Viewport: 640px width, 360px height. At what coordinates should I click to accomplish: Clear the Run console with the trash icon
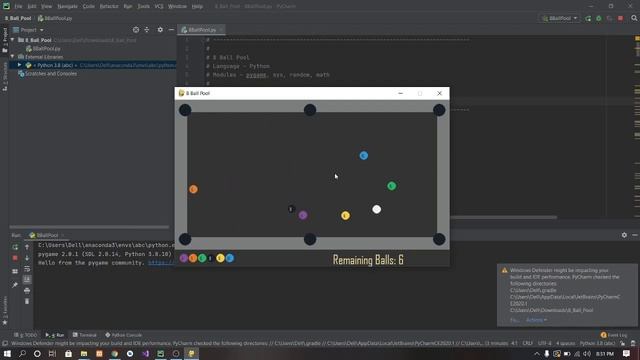27,301
